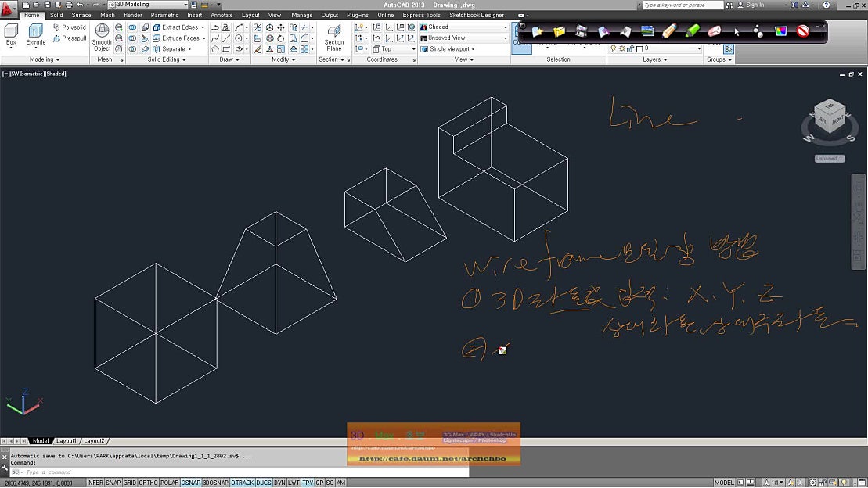Toggle ORTHO mode in the status bar
This screenshot has width=868, height=488.
(149, 483)
